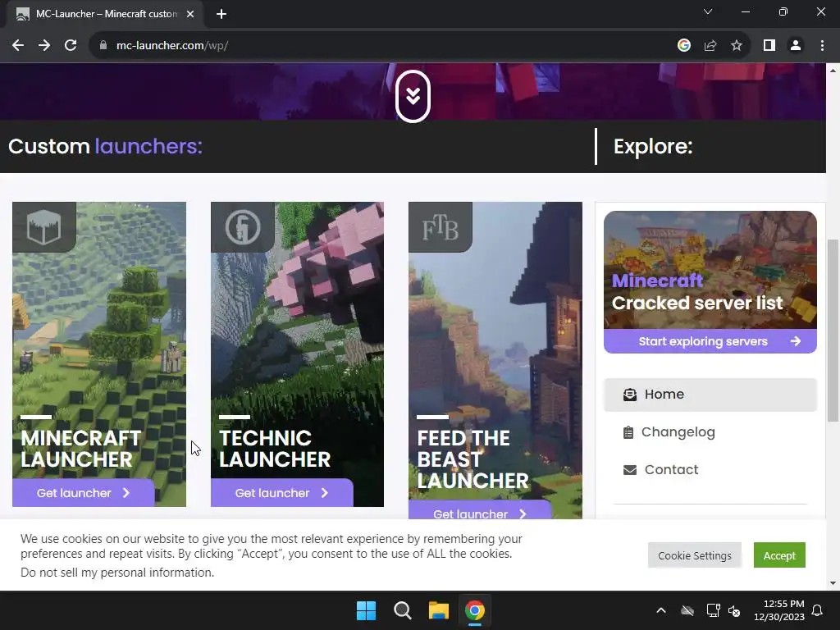Open the Google icon in address bar
Image resolution: width=840 pixels, height=630 pixels.
coord(683,46)
